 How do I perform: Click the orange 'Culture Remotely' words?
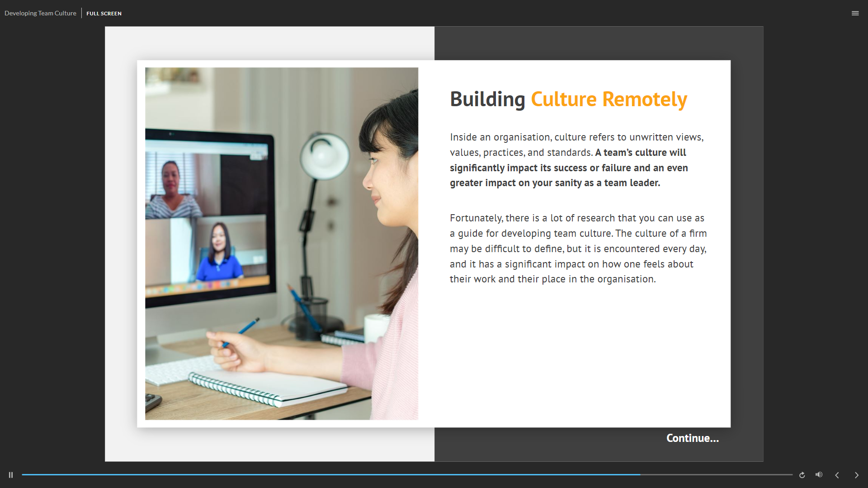[609, 99]
